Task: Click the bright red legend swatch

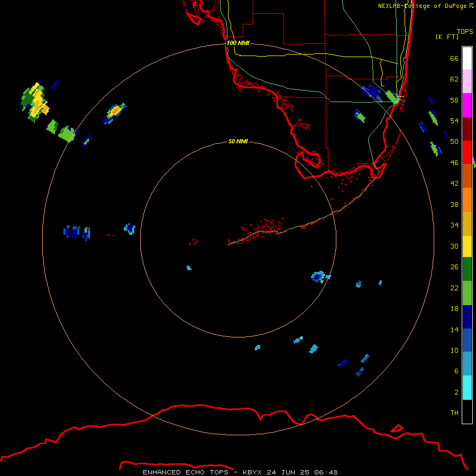Action: click(x=467, y=152)
